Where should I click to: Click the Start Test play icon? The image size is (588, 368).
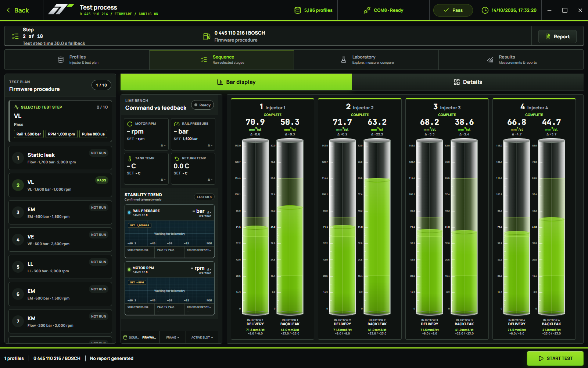541,358
